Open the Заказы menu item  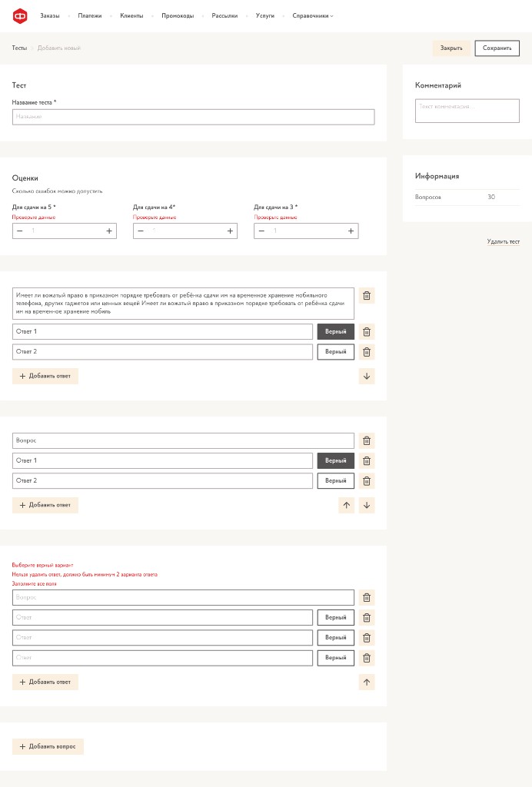point(50,16)
